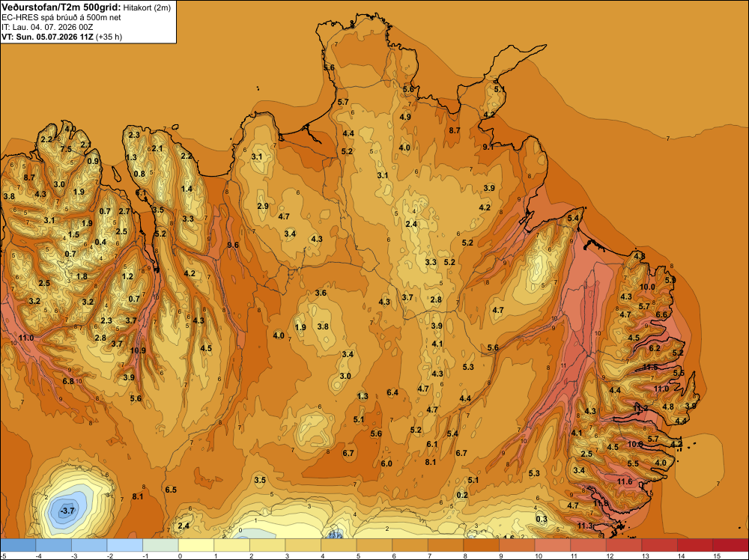Click the Veðurstofan/T2m 500grid title
749x560 pixels.
coord(61,7)
